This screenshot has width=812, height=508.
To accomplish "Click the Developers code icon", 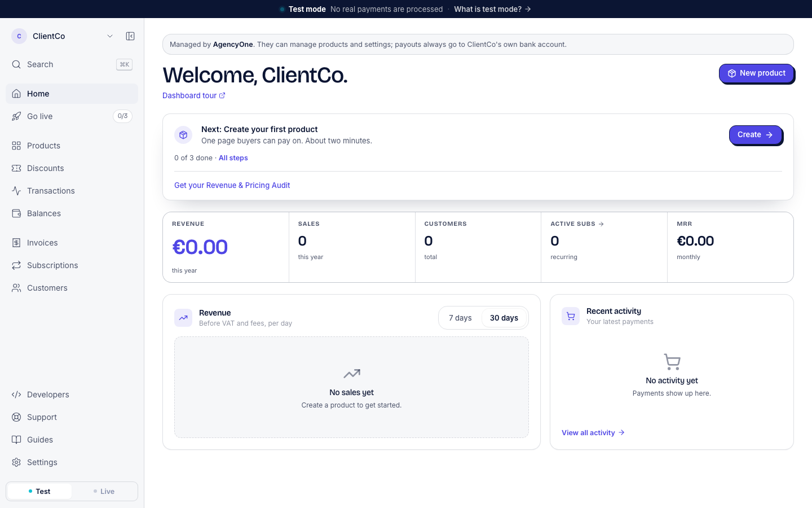I will point(16,395).
